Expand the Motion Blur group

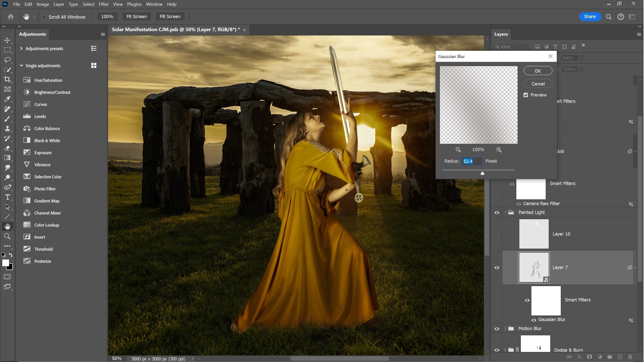pos(505,329)
